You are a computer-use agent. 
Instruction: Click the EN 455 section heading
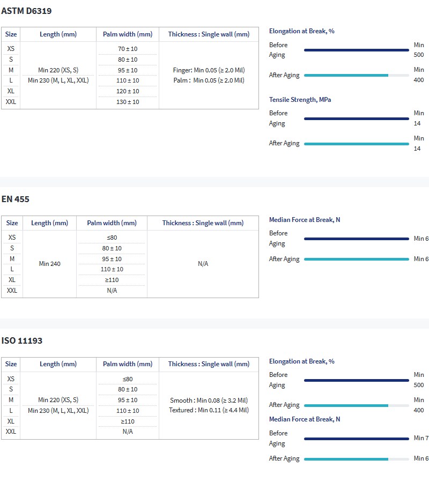pos(16,199)
